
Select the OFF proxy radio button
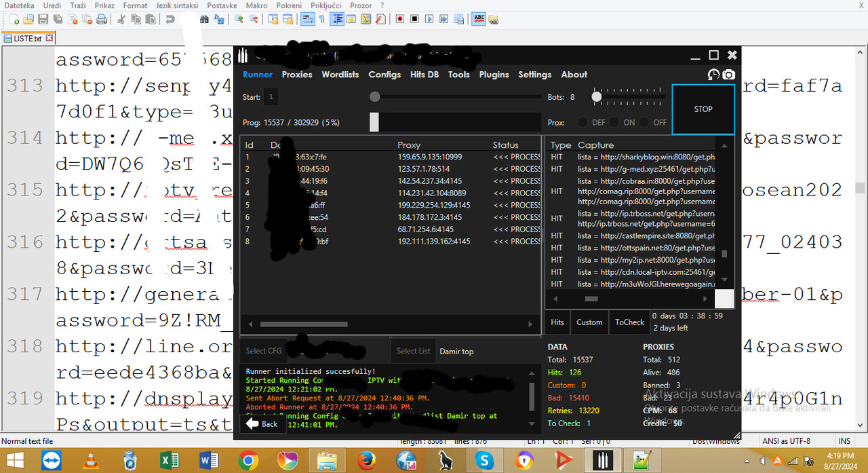click(x=644, y=123)
